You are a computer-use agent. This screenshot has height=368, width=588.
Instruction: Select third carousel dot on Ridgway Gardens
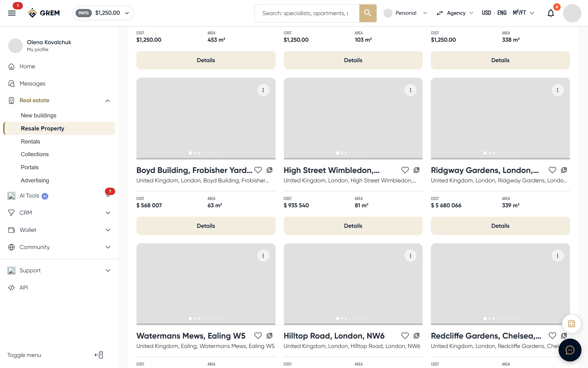[493, 153]
